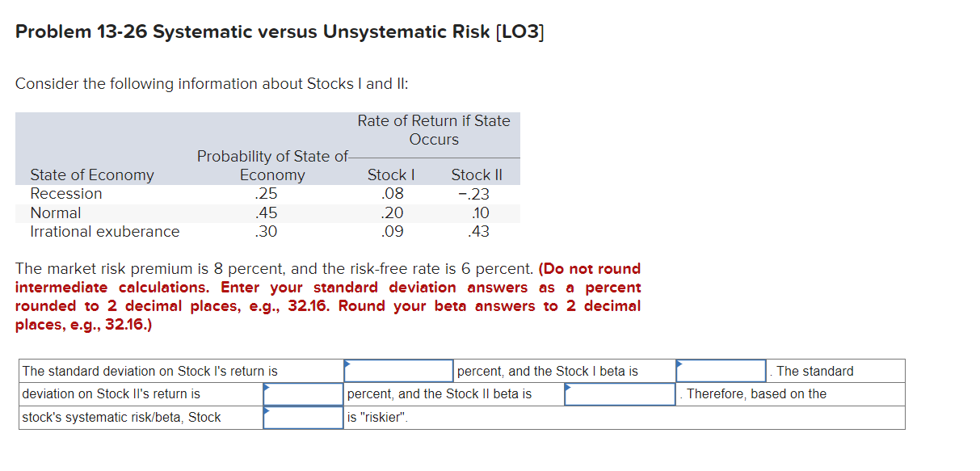Click the Stock II column header
This screenshot has height=471, width=980.
[476, 175]
